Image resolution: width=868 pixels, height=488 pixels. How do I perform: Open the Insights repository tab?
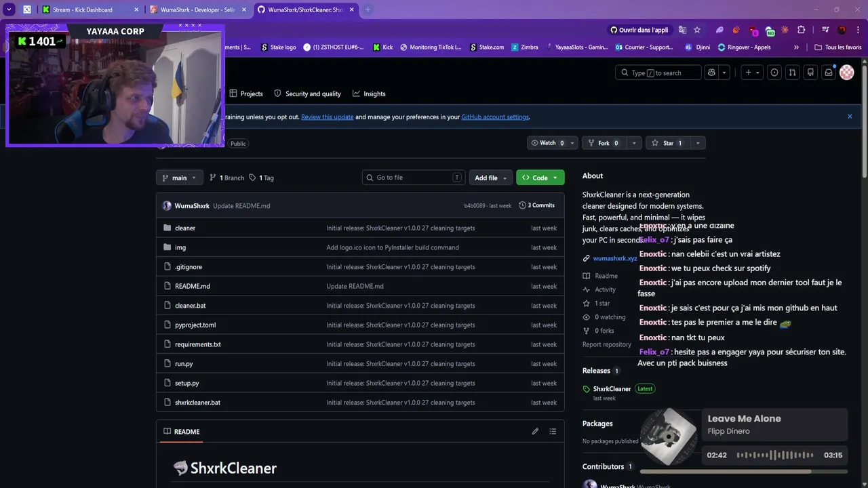pyautogui.click(x=369, y=94)
